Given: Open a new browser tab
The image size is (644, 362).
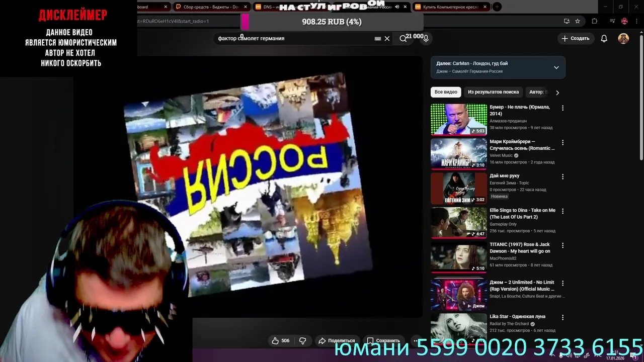Looking at the screenshot, I should coord(497,7).
